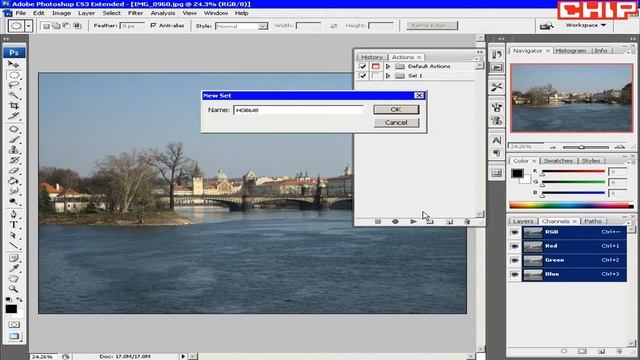The height and width of the screenshot is (360, 640).
Task: Click the Red color slider
Action: click(x=573, y=172)
